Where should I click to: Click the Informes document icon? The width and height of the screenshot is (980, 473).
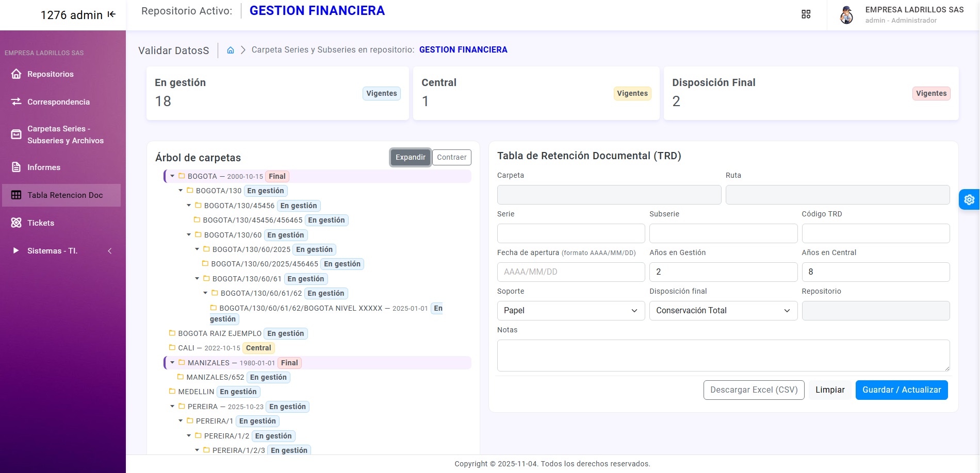click(17, 167)
